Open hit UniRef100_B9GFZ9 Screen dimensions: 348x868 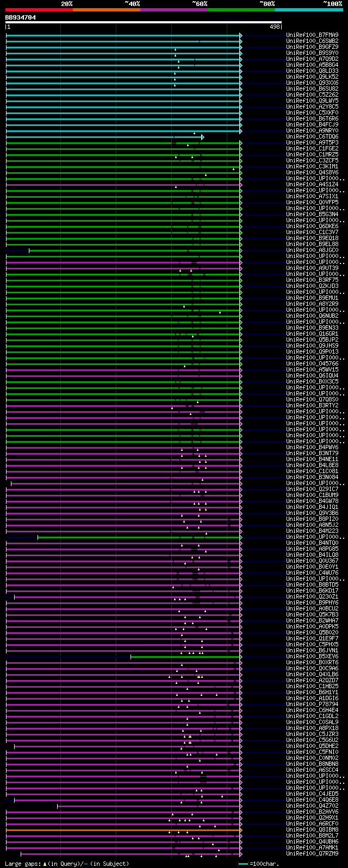tap(312, 47)
